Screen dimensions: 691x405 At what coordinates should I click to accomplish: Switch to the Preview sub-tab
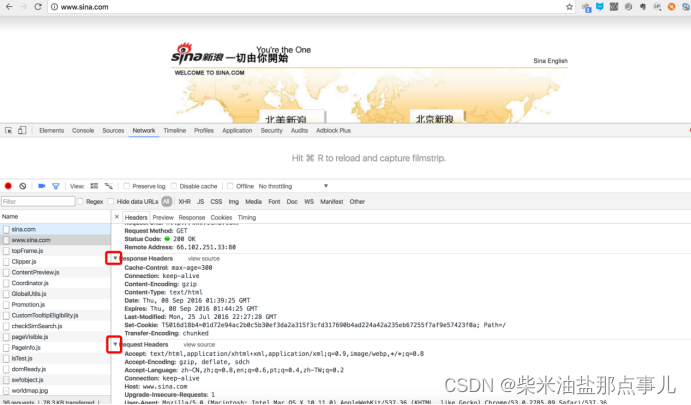(163, 217)
